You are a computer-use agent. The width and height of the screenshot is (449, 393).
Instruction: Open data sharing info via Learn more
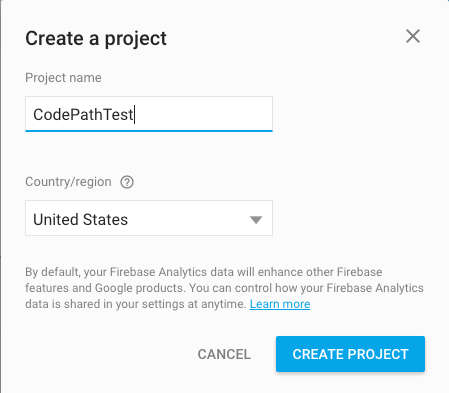coord(280,304)
